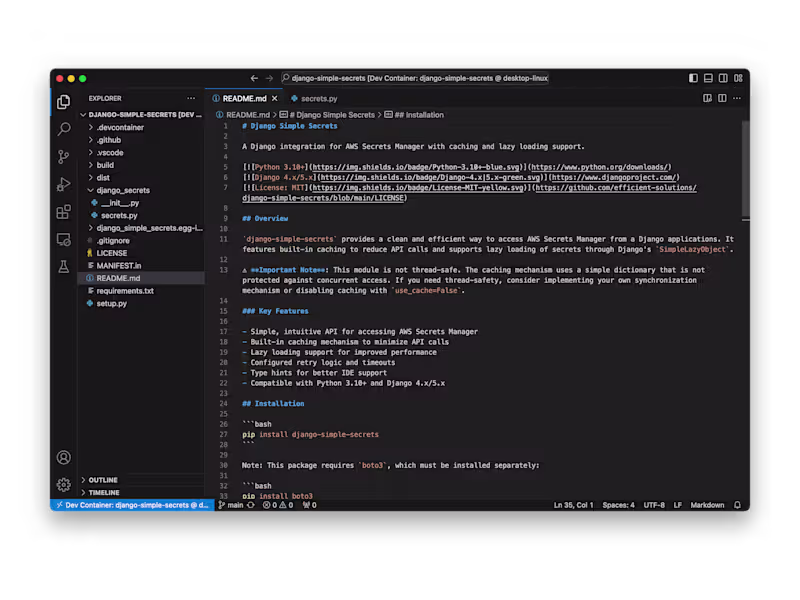Open the .gitignore file
Viewport: 800px width, 600px height.
click(x=141, y=241)
